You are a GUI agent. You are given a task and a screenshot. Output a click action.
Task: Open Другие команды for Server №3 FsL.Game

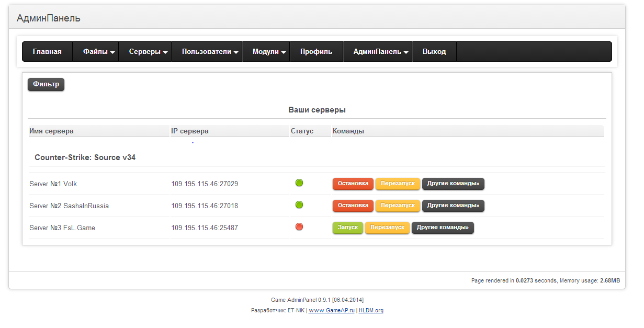click(443, 228)
